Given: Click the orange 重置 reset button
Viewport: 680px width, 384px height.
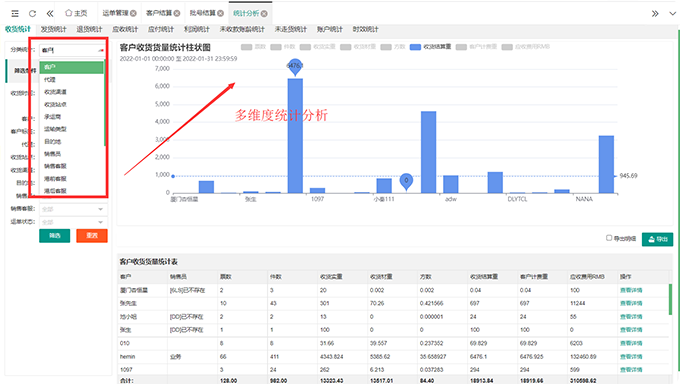Looking at the screenshot, I should tap(92, 236).
